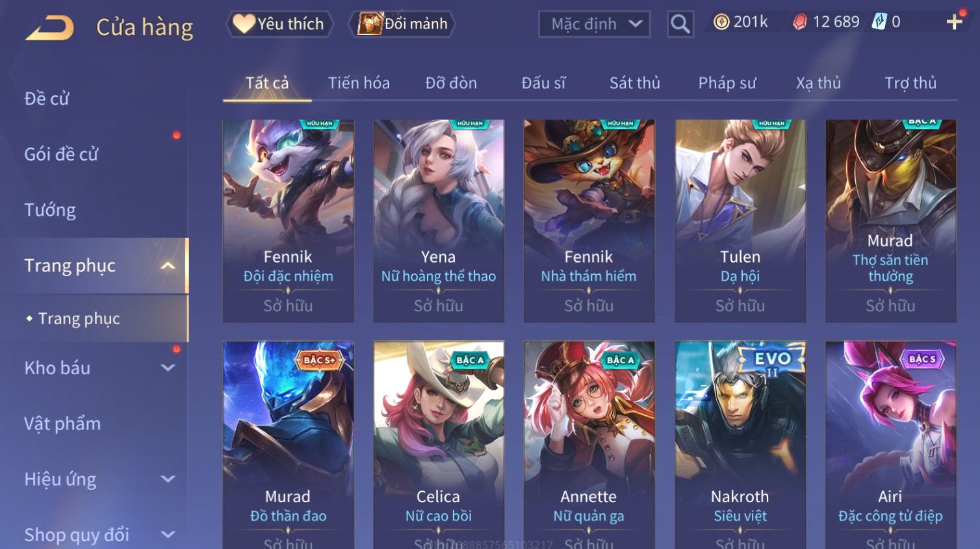Switch to the Sát thủ tab
The image size is (980, 549).
click(634, 83)
